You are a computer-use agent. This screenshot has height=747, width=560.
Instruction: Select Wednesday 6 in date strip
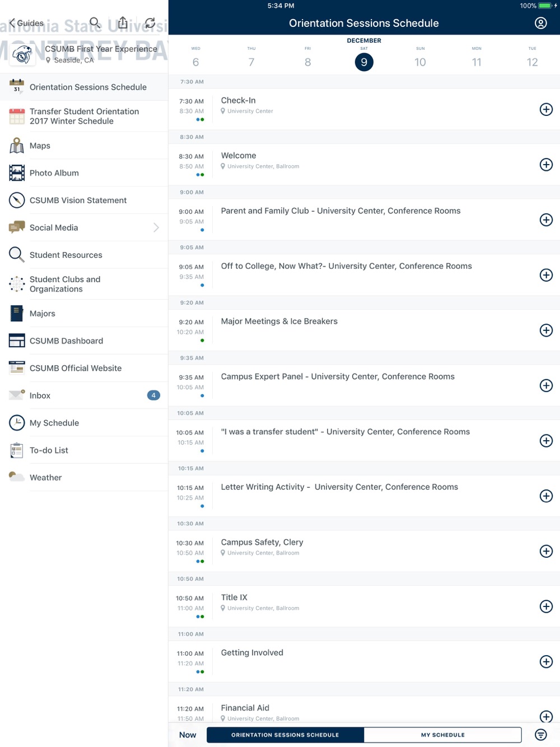(x=195, y=58)
